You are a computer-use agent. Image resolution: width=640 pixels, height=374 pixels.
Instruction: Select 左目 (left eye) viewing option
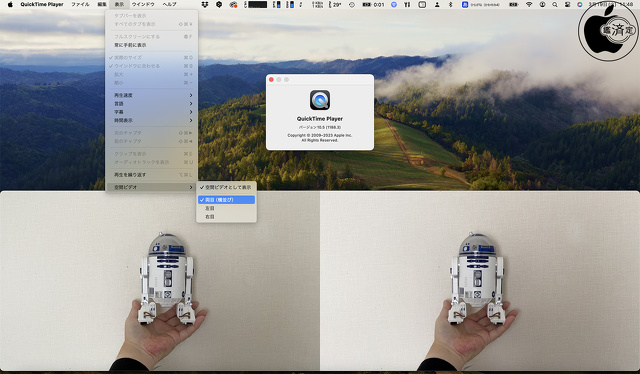click(x=226, y=208)
